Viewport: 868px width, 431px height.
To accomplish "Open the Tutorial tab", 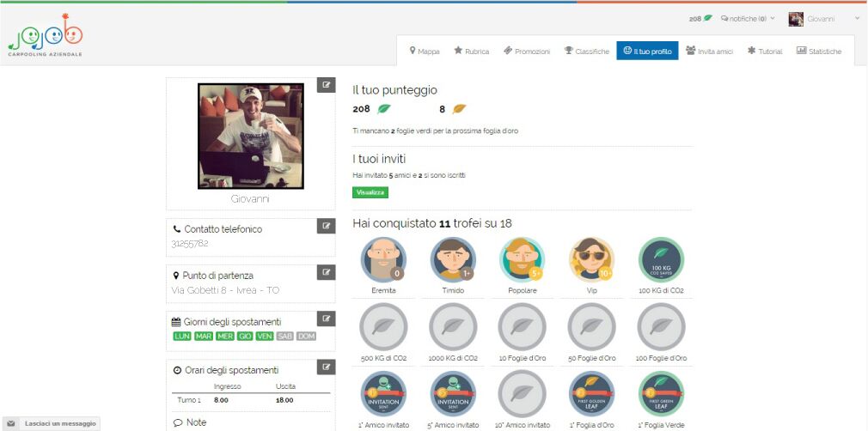I will [765, 51].
